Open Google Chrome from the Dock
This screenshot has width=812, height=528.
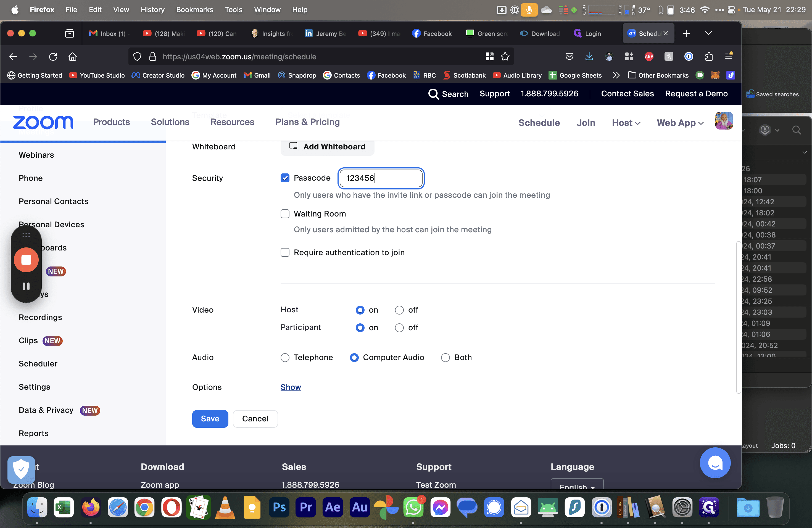pyautogui.click(x=144, y=507)
